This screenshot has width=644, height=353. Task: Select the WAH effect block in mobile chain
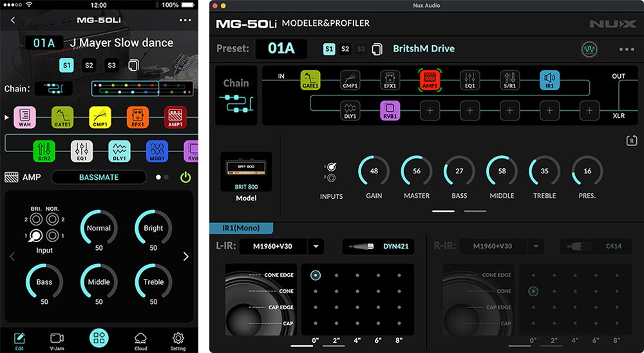(x=24, y=117)
